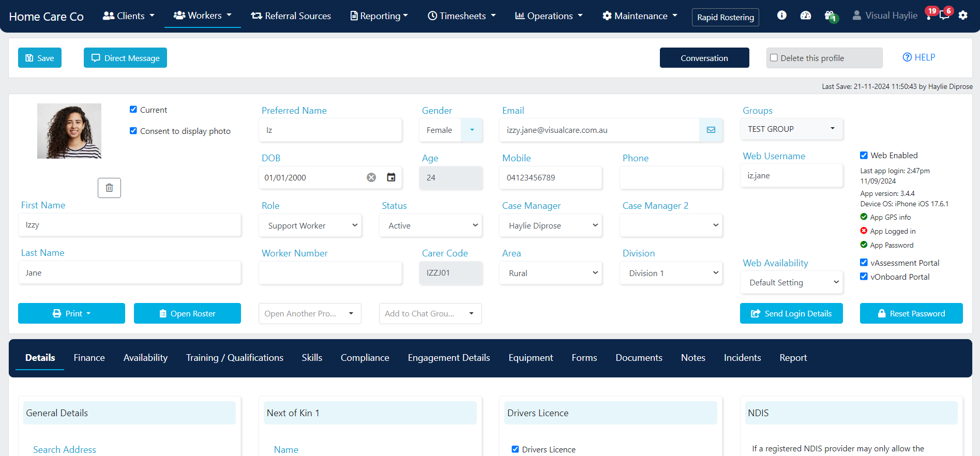Open the Role Support Worker dropdown
This screenshot has width=980, height=456.
310,225
